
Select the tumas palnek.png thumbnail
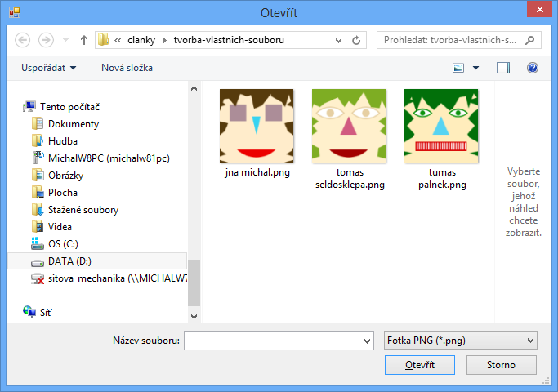(441, 126)
